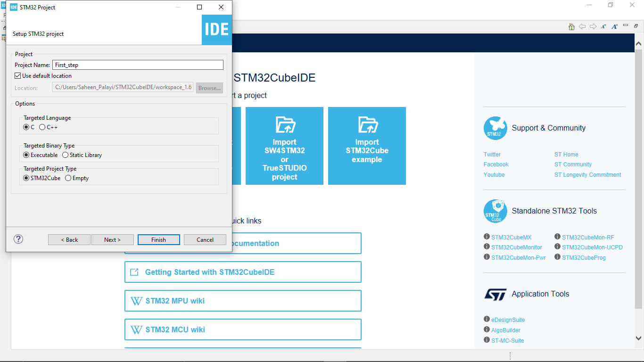Click the Home icon in the welcome toolbar

click(571, 26)
